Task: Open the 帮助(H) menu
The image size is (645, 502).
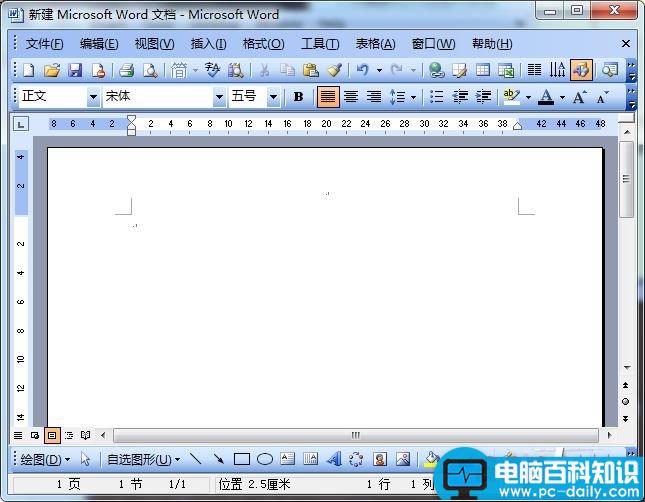Action: click(x=492, y=44)
